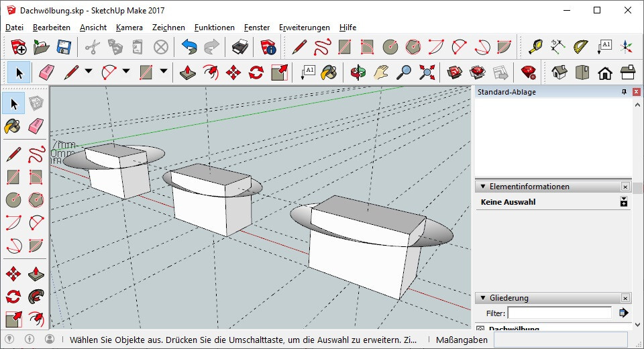The width and height of the screenshot is (644, 349).
Task: Toggle details button in Elementinformationen
Action: 623,202
